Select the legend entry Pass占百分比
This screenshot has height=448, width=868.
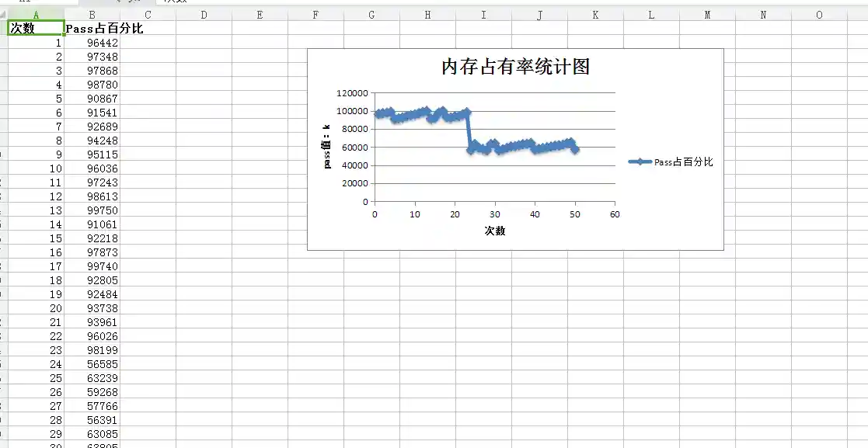(x=671, y=161)
